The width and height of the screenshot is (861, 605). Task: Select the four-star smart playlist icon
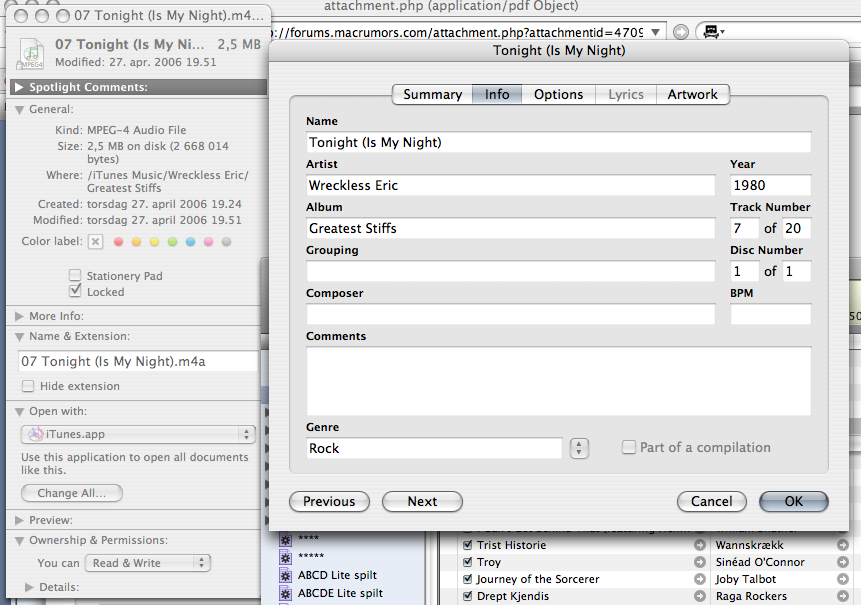[286, 540]
